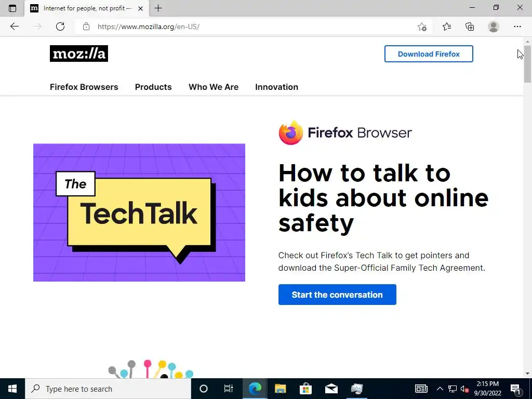Click Download Firefox button
The width and height of the screenshot is (532, 399).
tap(429, 54)
